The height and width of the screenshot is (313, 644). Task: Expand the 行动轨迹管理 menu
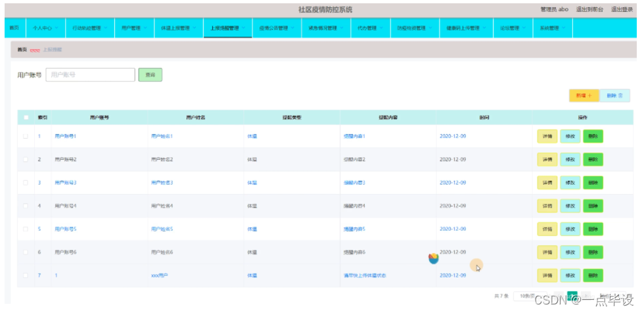pyautogui.click(x=90, y=28)
